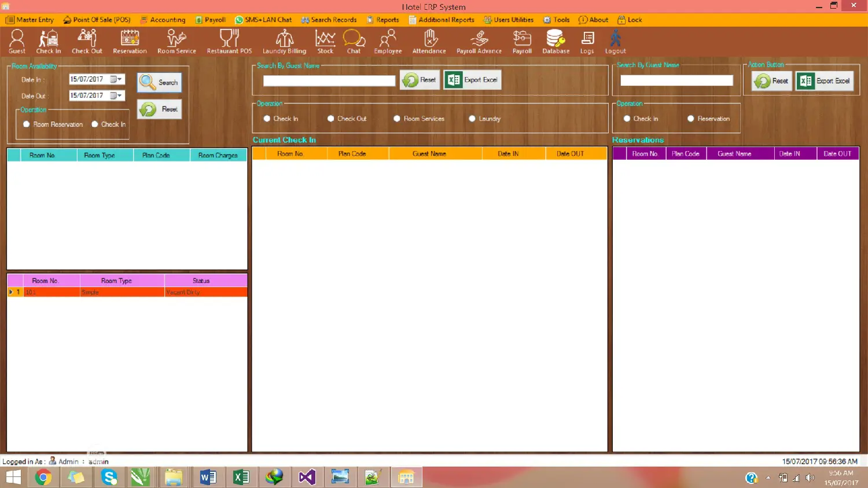868x488 pixels.
Task: Focus the Current Check In guest name field
Action: pos(329,81)
